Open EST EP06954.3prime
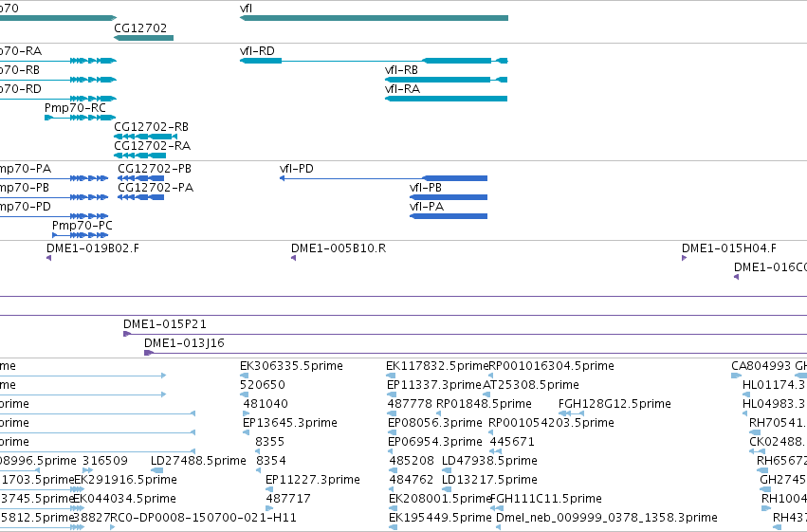Viewport: 807px width, 532px height. click(435, 442)
